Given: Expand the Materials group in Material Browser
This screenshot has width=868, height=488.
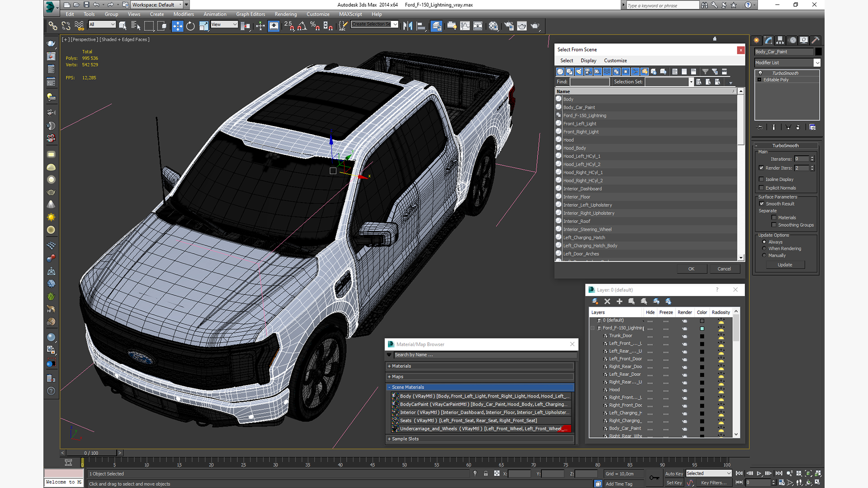Looking at the screenshot, I should (x=480, y=366).
